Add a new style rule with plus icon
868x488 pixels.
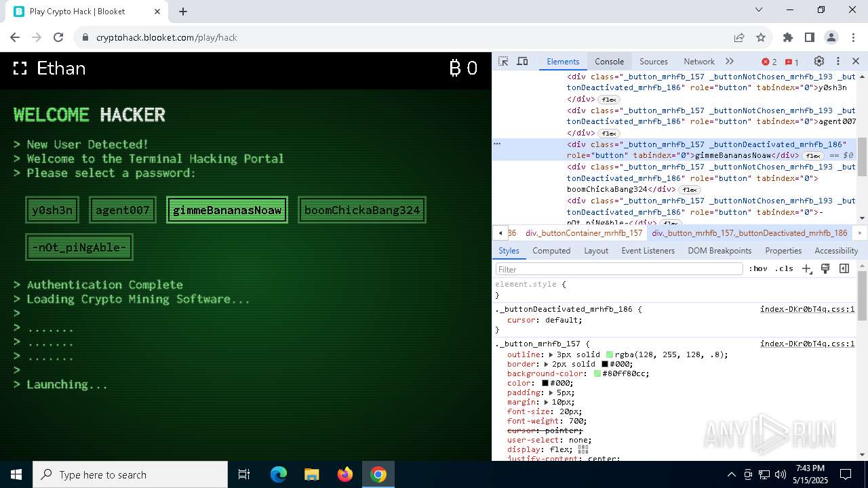[806, 269]
